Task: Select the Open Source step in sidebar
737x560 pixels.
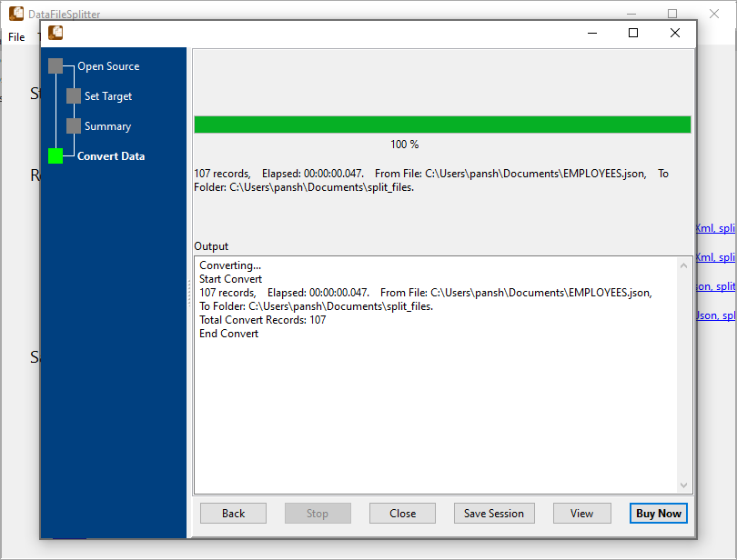Action: pyautogui.click(x=110, y=65)
